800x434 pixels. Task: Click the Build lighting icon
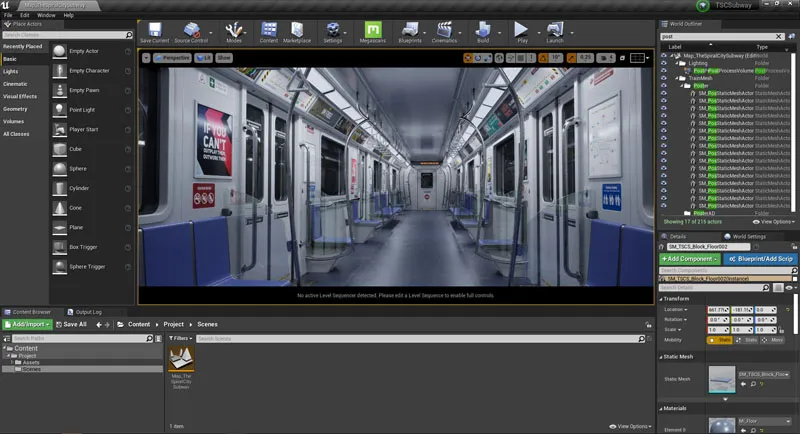[482, 29]
